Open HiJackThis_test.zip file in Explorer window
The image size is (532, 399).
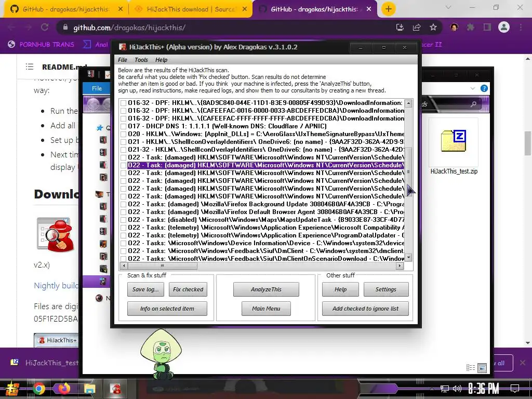coord(454,147)
